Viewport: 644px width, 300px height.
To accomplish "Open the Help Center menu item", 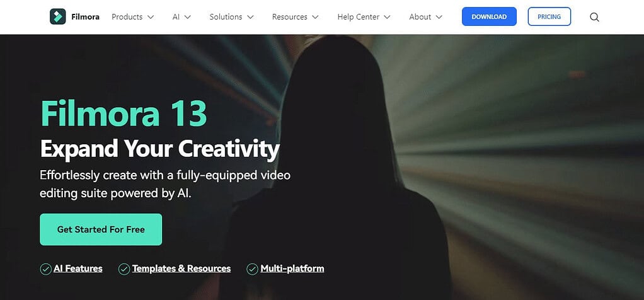I will pyautogui.click(x=358, y=17).
